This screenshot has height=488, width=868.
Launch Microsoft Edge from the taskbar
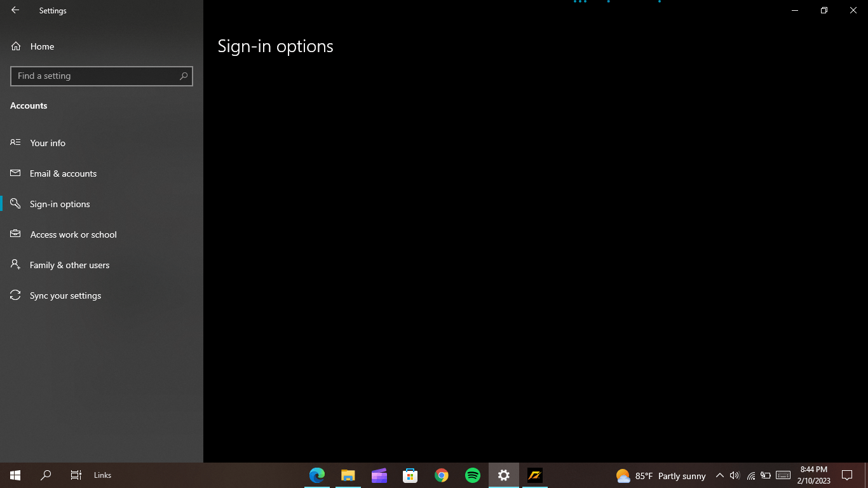point(317,475)
